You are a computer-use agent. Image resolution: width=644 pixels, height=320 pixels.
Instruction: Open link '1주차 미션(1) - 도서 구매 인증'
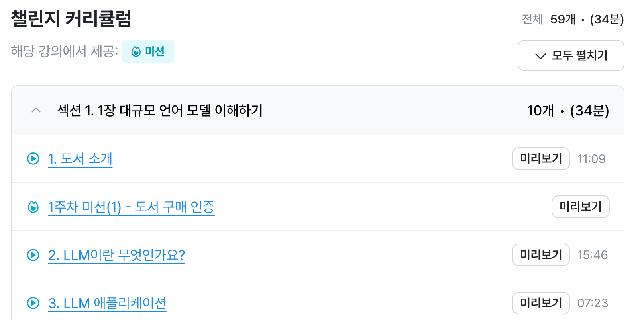131,207
